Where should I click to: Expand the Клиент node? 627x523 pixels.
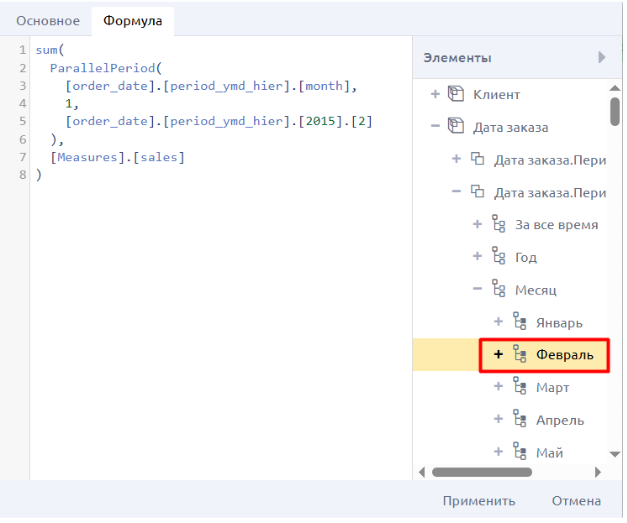pos(435,94)
